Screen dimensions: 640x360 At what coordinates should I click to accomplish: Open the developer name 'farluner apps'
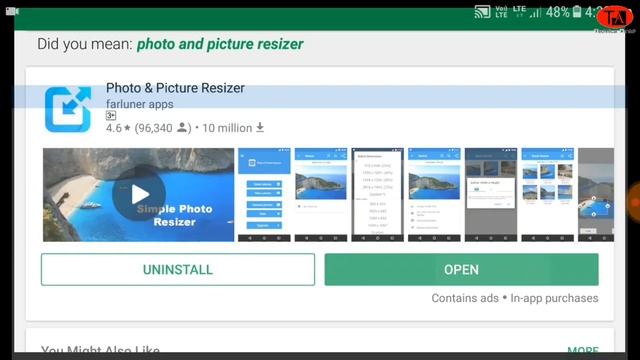140,104
